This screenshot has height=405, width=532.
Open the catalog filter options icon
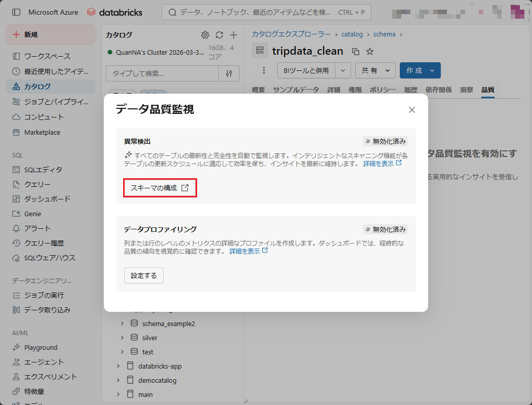point(229,73)
